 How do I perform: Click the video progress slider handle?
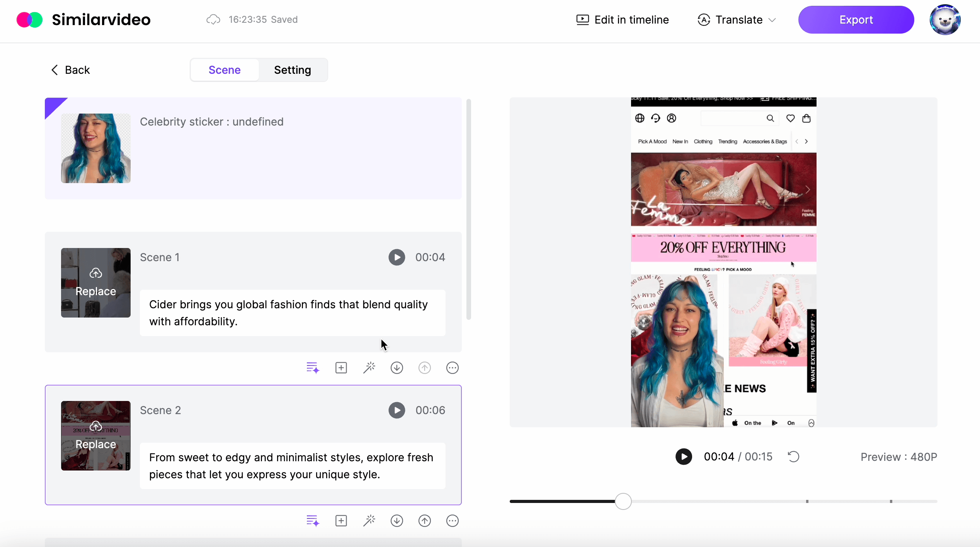[x=623, y=501]
